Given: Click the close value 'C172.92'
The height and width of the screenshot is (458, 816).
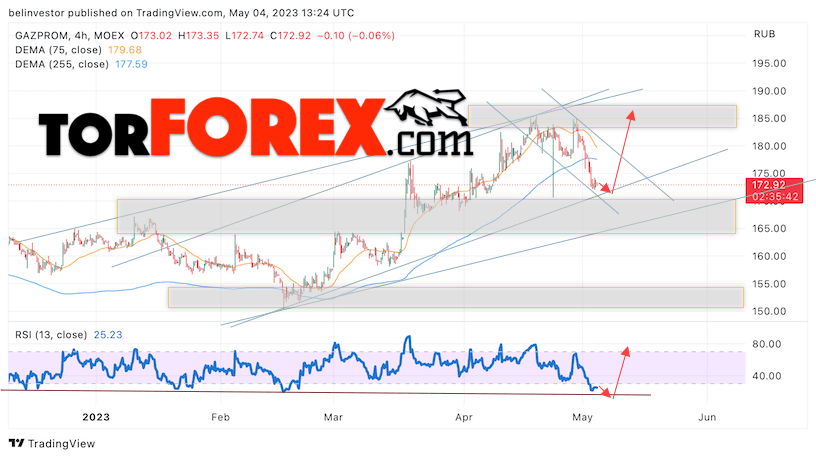Looking at the screenshot, I should coord(290,36).
